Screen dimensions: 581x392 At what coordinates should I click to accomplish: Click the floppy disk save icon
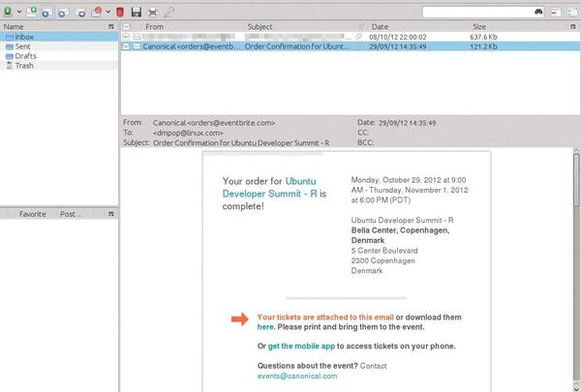click(x=137, y=13)
